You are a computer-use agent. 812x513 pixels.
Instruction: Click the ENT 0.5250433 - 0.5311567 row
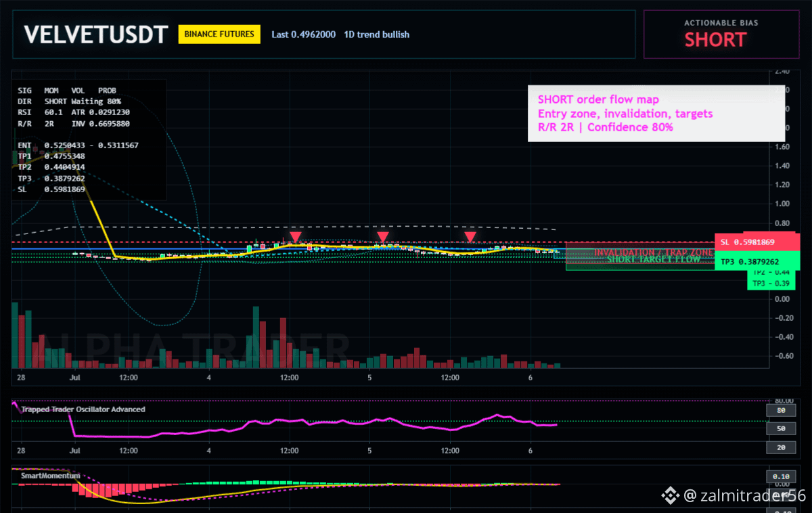pyautogui.click(x=78, y=146)
